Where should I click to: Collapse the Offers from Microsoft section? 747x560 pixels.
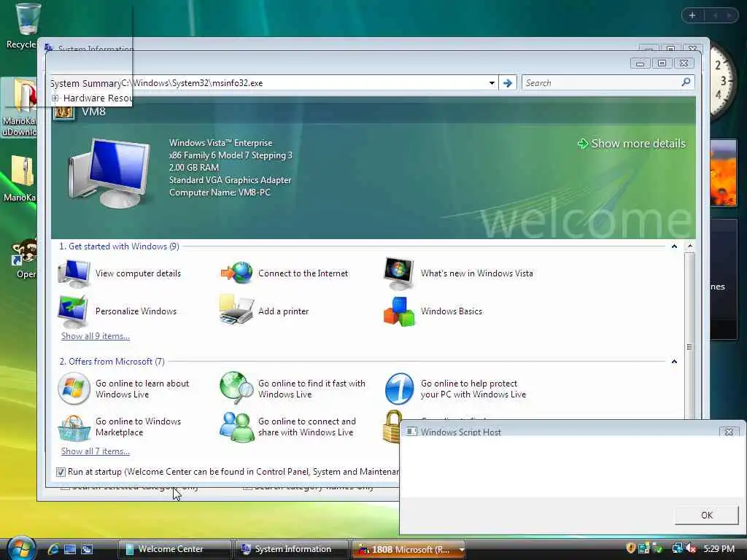pos(674,362)
